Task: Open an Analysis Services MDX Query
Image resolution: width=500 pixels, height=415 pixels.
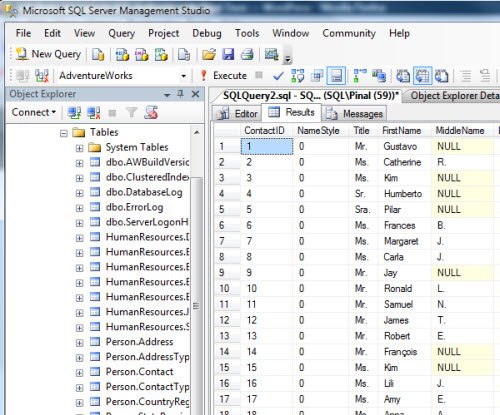Action: click(122, 54)
